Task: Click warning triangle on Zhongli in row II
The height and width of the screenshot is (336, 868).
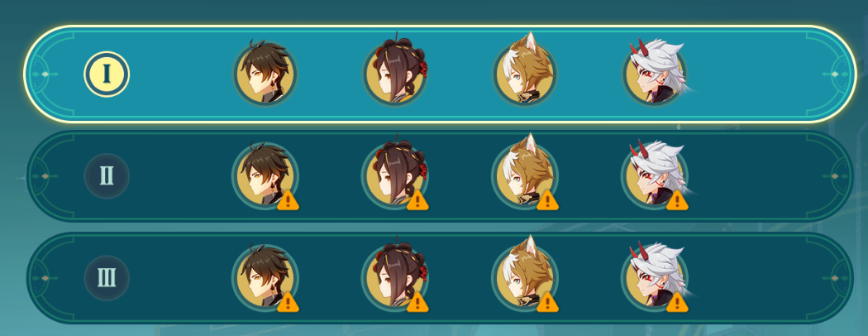Action: coord(288,200)
